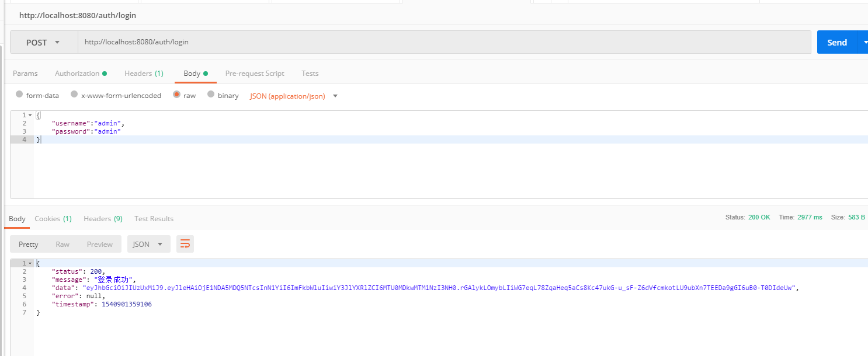The height and width of the screenshot is (356, 868).
Task: Open the request Headers (1) tab
Action: pyautogui.click(x=144, y=74)
